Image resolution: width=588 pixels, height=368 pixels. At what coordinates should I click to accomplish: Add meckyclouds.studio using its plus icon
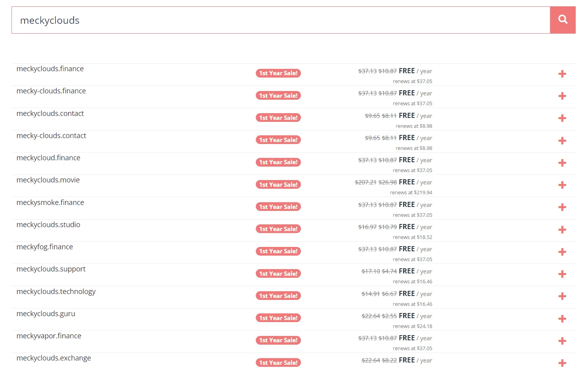[562, 230]
